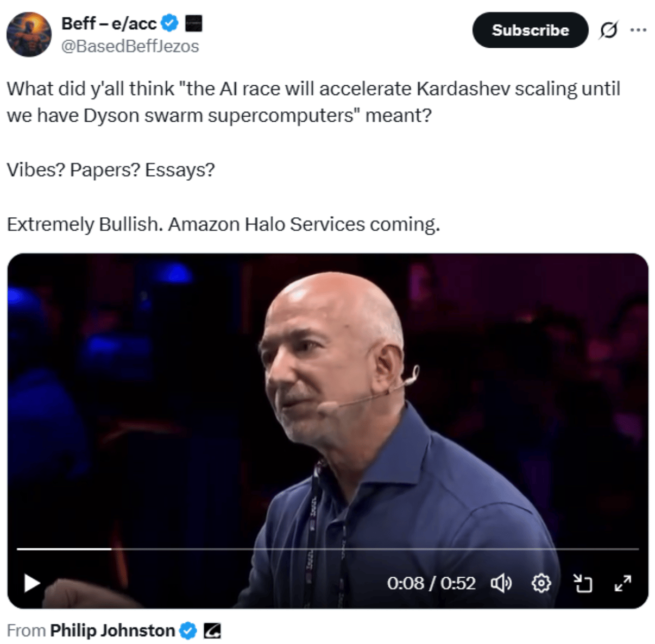655x644 pixels.
Task: Open video settings gear menu
Action: [x=541, y=584]
